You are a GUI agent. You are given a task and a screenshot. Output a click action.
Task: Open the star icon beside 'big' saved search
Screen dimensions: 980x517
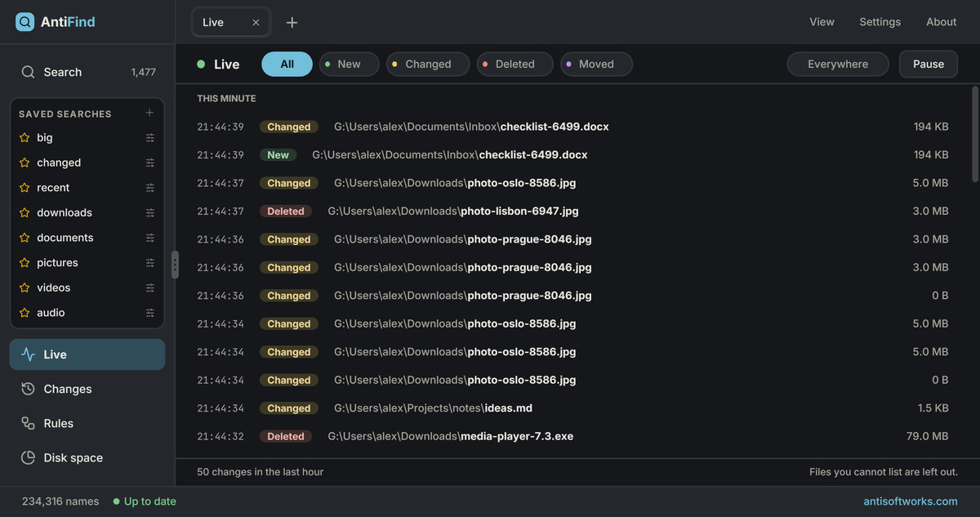point(24,138)
